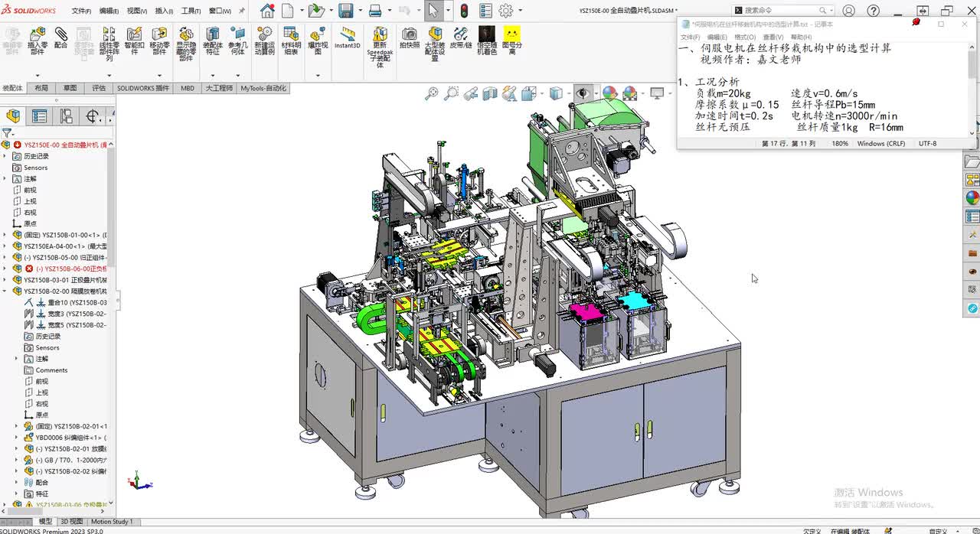Click the Print icon
The height and width of the screenshot is (534, 980).
(x=375, y=11)
